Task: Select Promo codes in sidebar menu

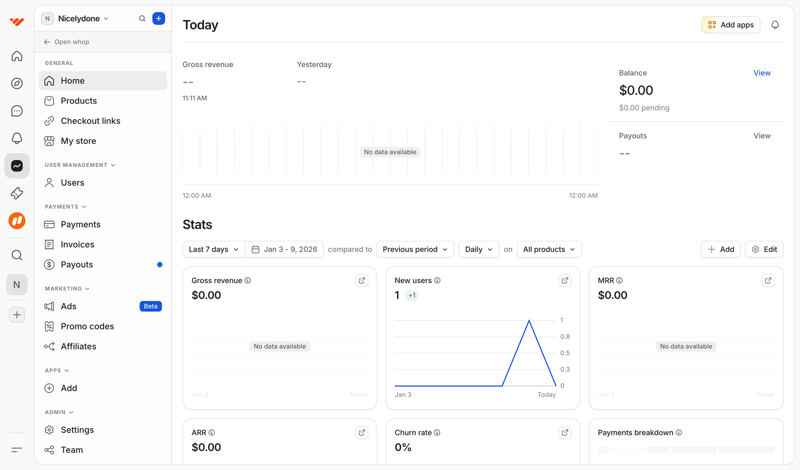Action: [x=87, y=326]
